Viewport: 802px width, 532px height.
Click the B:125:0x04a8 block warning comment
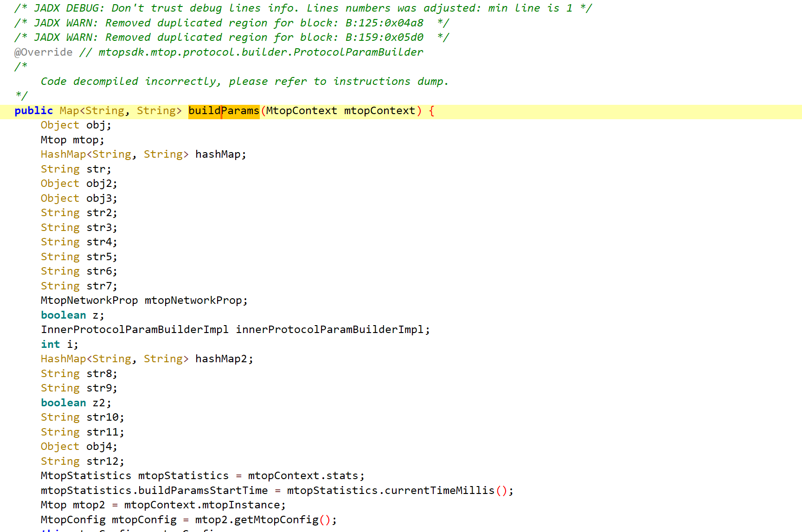click(x=384, y=23)
